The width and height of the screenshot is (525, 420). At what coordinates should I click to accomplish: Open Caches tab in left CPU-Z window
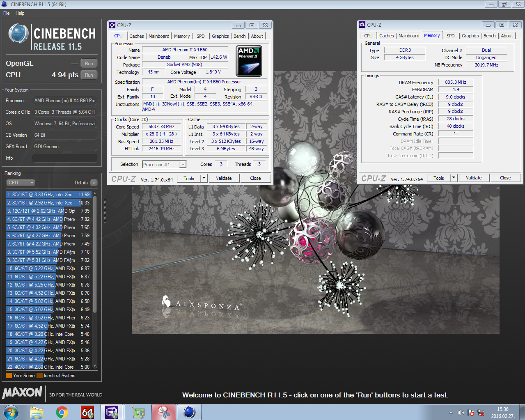(137, 36)
